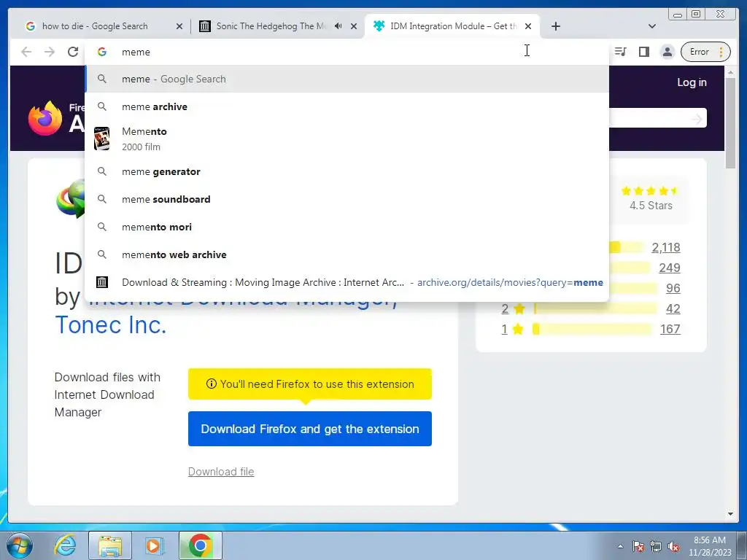Close the Sonic The Hedgehog tab
This screenshot has width=747, height=560.
(x=354, y=26)
